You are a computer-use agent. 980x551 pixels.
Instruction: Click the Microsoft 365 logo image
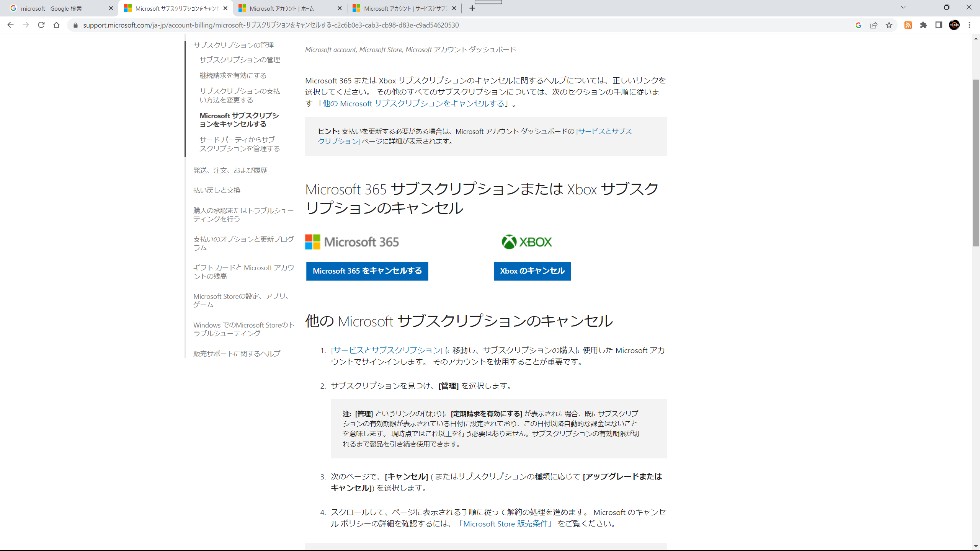coord(352,242)
